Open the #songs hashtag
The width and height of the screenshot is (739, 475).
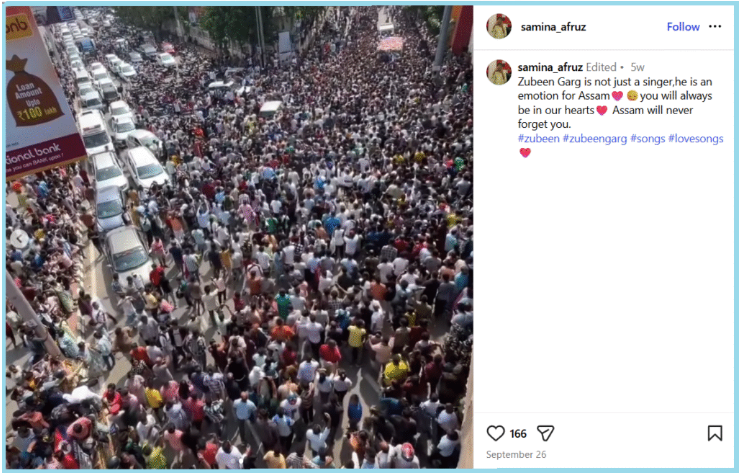coord(648,139)
